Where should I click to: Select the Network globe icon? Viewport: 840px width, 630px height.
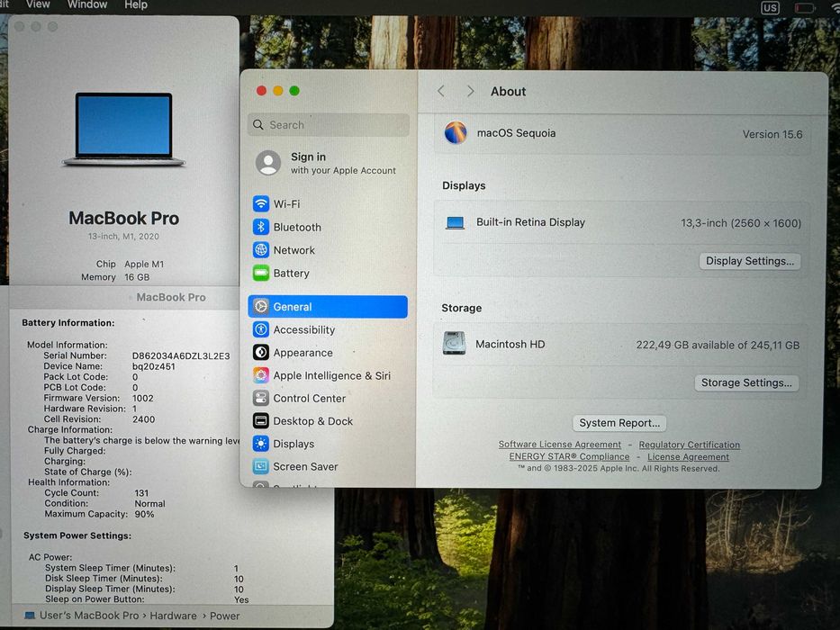click(261, 249)
